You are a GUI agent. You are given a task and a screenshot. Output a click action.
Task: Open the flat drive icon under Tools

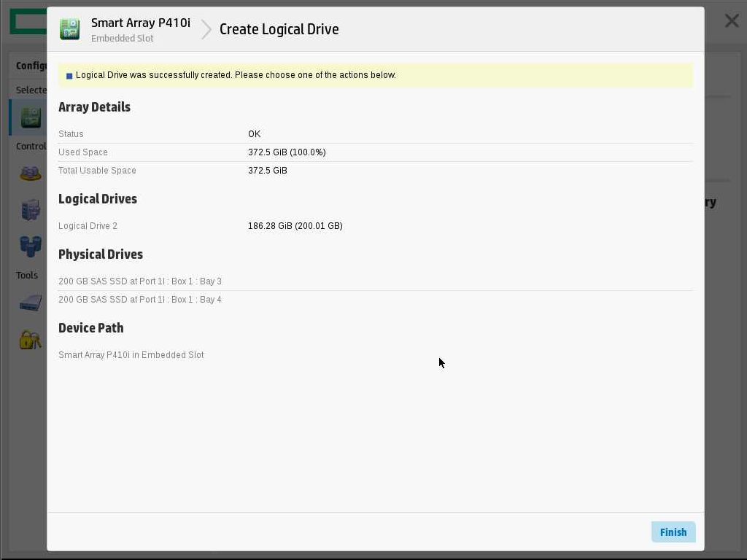(x=31, y=303)
